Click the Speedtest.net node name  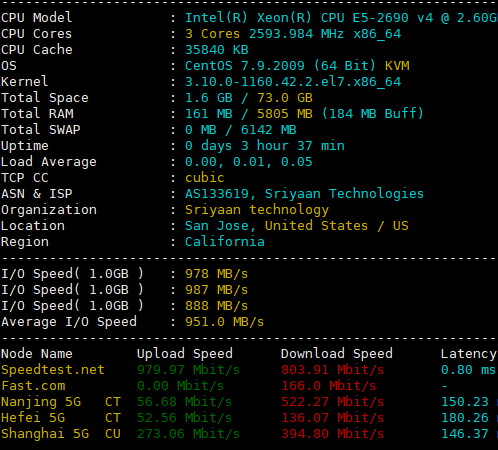(x=53, y=370)
